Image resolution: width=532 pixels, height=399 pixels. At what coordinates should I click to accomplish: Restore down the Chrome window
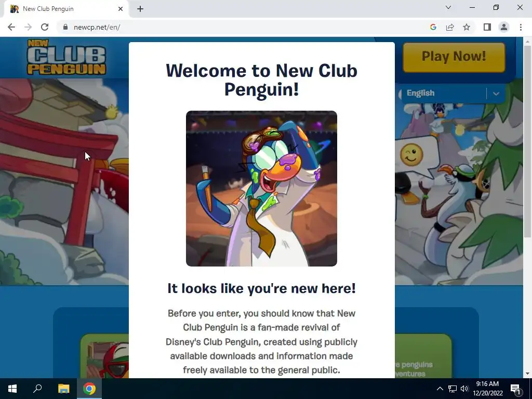tap(496, 7)
